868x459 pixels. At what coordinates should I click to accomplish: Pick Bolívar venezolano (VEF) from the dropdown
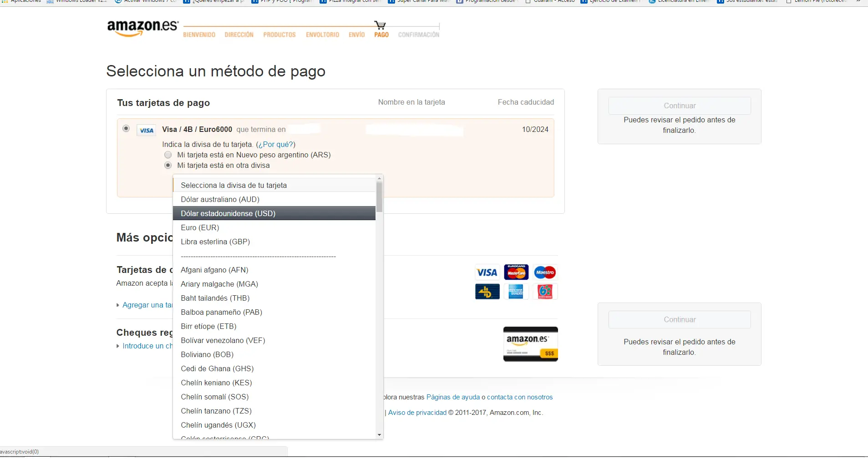(274, 340)
